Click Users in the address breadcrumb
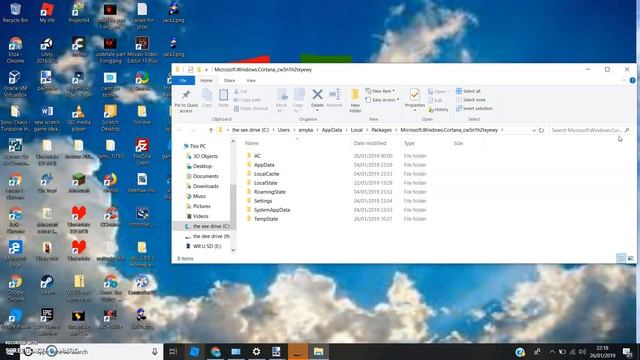Viewport: 640px width, 360px height. pyautogui.click(x=284, y=130)
